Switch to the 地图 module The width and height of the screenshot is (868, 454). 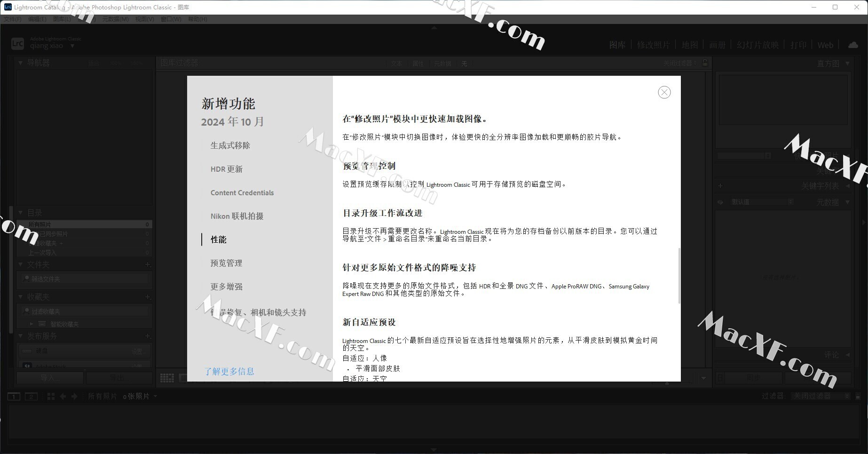pos(690,45)
